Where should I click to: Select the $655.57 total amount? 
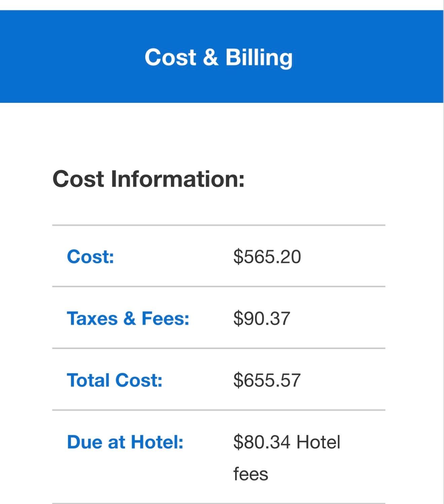[x=267, y=380]
